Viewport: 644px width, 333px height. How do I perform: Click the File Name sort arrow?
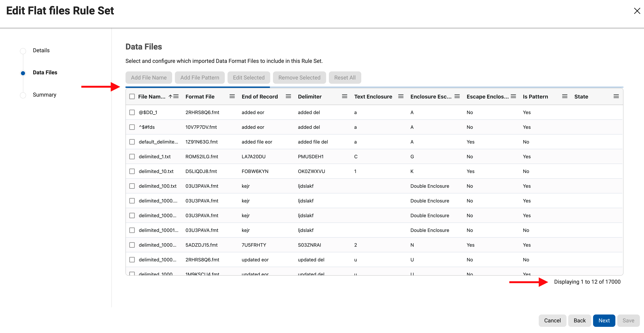click(x=170, y=96)
